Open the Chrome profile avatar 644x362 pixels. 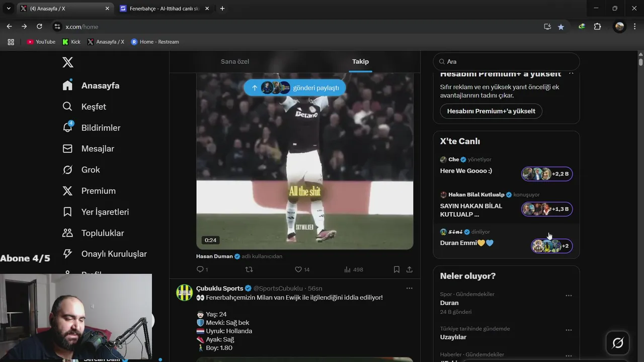(619, 27)
